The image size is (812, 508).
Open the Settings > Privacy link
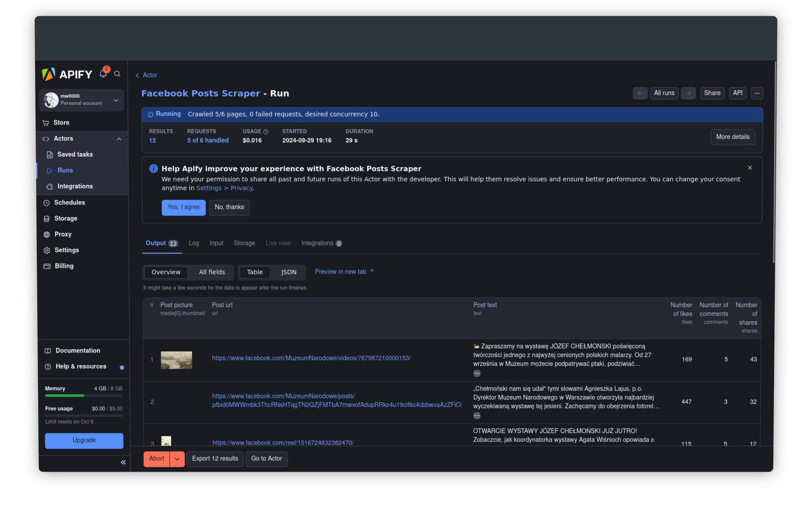[x=225, y=188]
